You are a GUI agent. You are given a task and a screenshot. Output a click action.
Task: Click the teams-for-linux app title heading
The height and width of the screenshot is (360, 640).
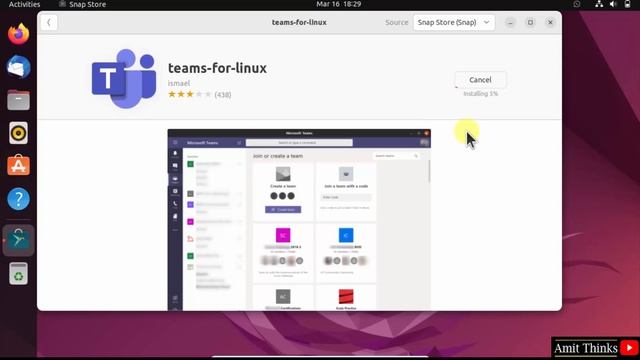click(217, 68)
